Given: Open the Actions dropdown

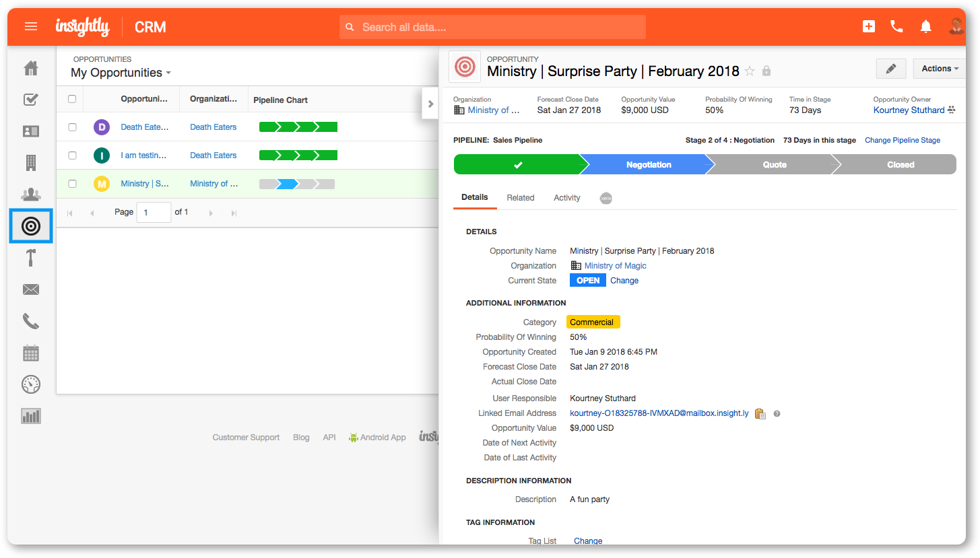Looking at the screenshot, I should coord(940,69).
